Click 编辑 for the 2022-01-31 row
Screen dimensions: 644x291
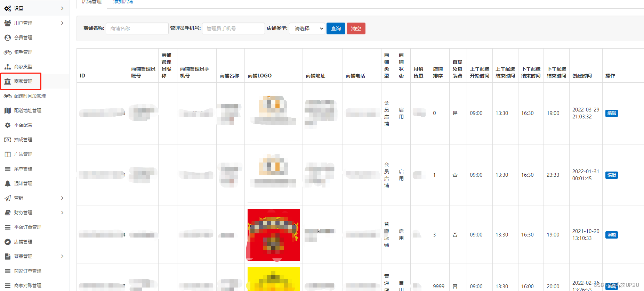pos(612,175)
